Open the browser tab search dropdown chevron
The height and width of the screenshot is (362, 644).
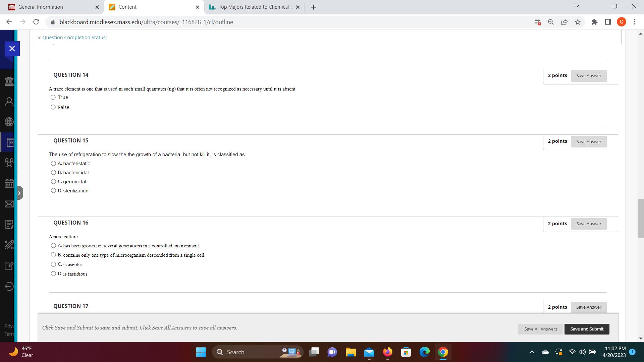[577, 7]
